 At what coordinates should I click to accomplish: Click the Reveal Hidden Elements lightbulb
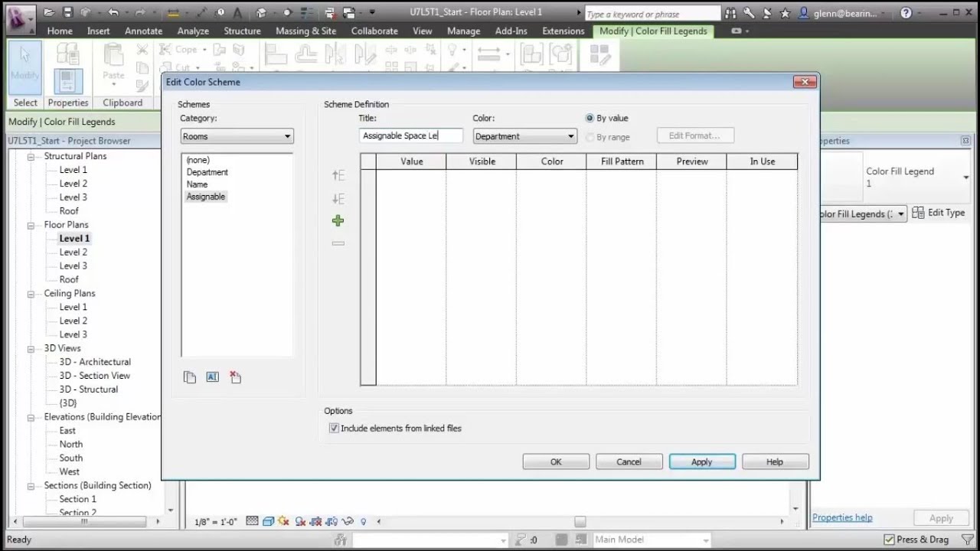[x=364, y=522]
